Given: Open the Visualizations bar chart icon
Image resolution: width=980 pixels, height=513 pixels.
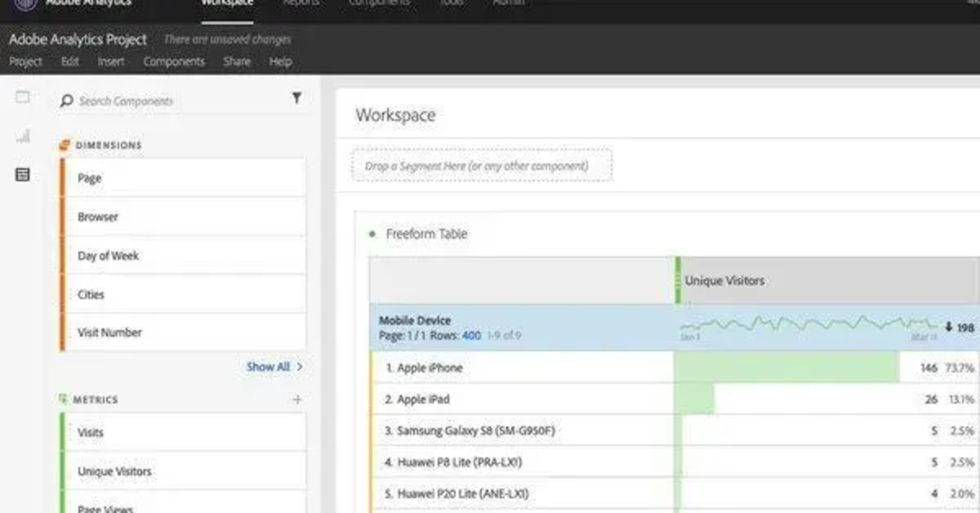Looking at the screenshot, I should [22, 136].
